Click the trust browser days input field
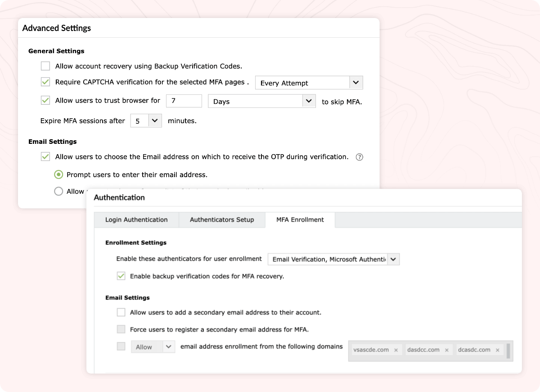Viewport: 540px width, 392px height. point(184,101)
